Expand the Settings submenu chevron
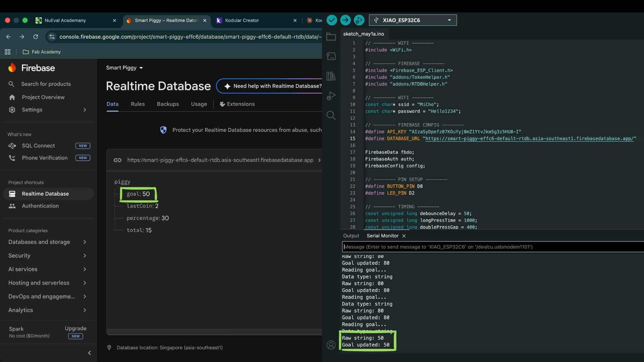This screenshot has width=644, height=362. point(85,110)
